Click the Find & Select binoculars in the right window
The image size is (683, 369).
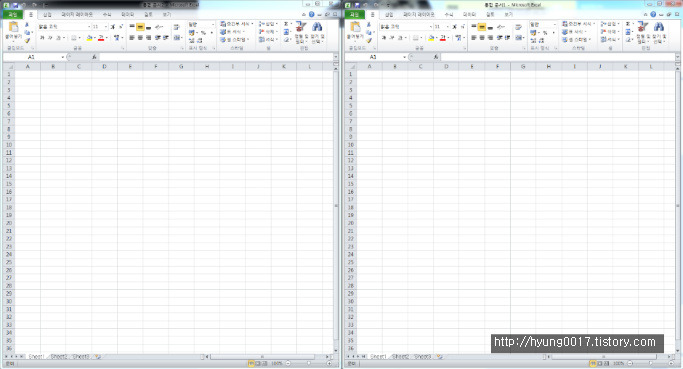click(659, 28)
